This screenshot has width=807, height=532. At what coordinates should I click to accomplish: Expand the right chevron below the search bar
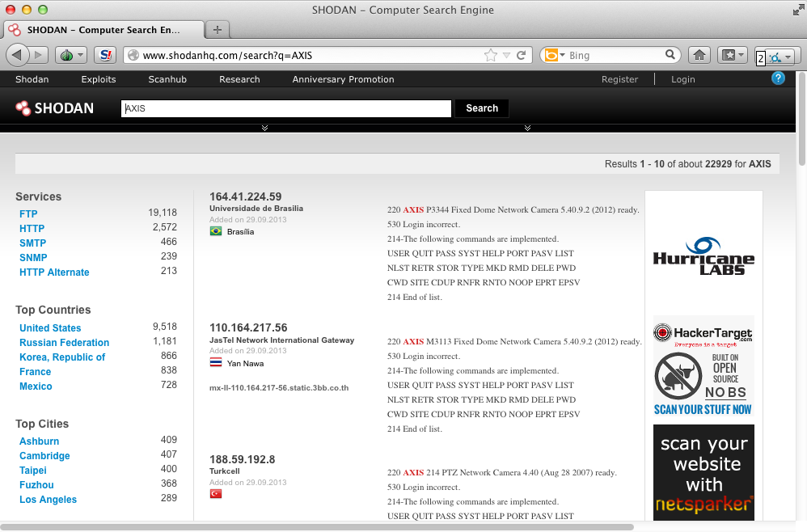pos(527,128)
